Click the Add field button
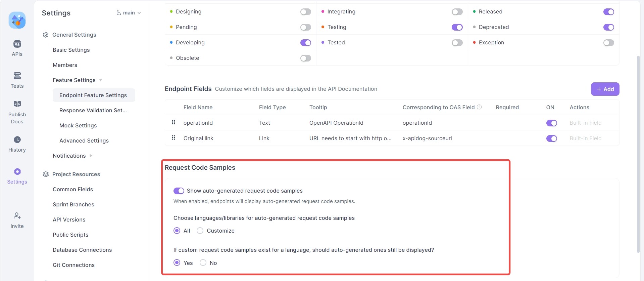 click(605, 89)
